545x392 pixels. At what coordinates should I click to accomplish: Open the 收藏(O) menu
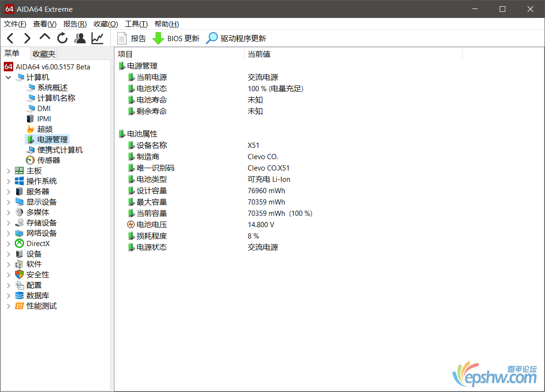pos(106,24)
